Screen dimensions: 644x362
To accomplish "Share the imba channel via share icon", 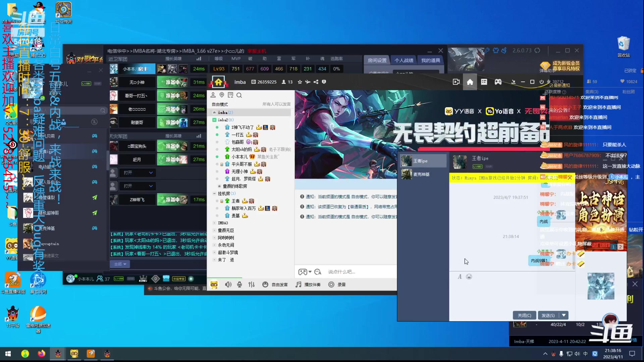I will coord(316,82).
